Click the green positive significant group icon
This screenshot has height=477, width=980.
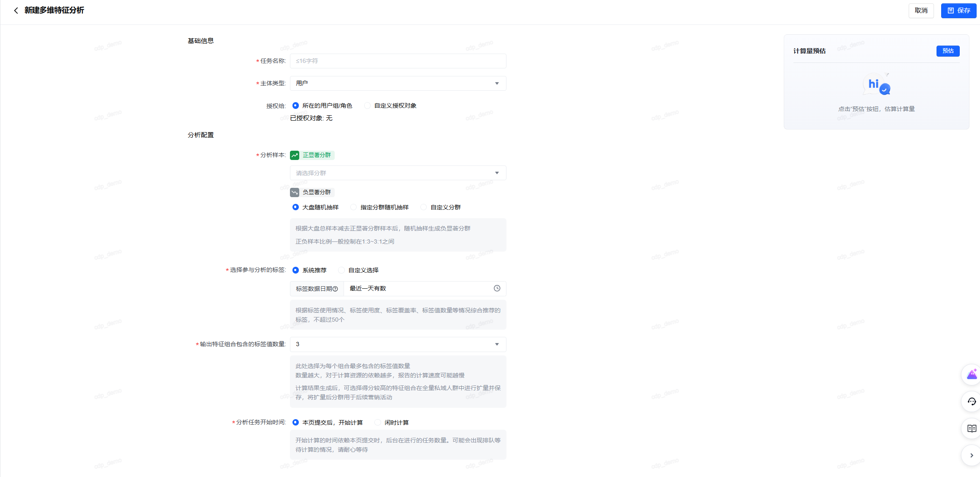[295, 155]
